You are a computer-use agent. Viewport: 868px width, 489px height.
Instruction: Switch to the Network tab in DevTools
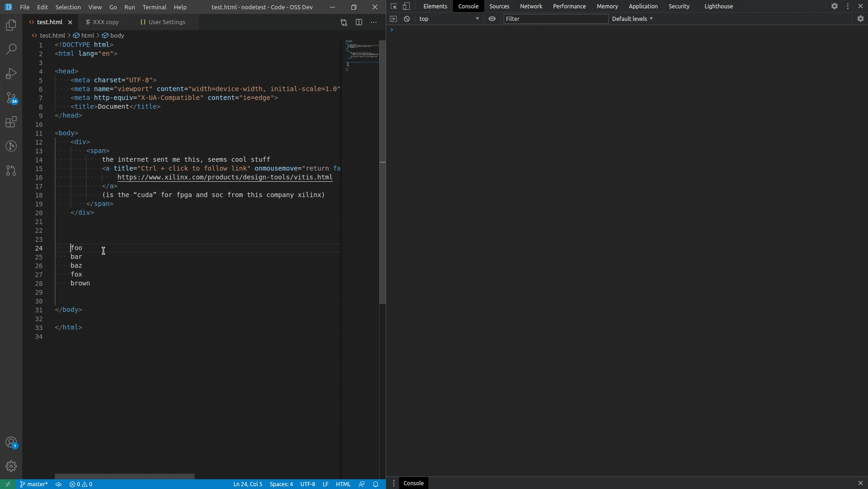click(x=531, y=6)
